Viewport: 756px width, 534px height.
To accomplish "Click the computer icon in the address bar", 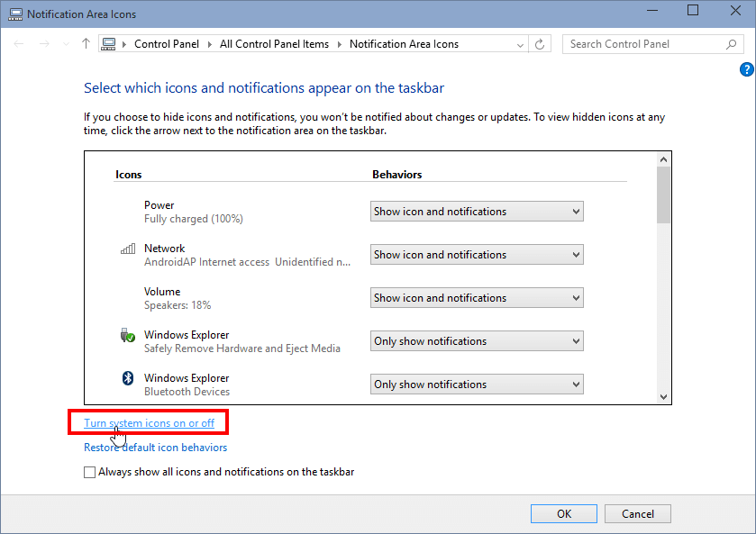I will [x=108, y=44].
